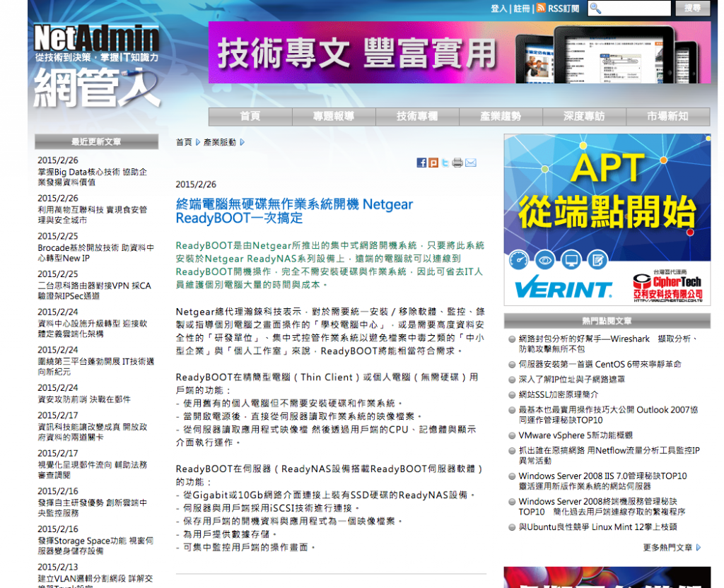Open article 發揮自主研發優勢

tap(93, 507)
